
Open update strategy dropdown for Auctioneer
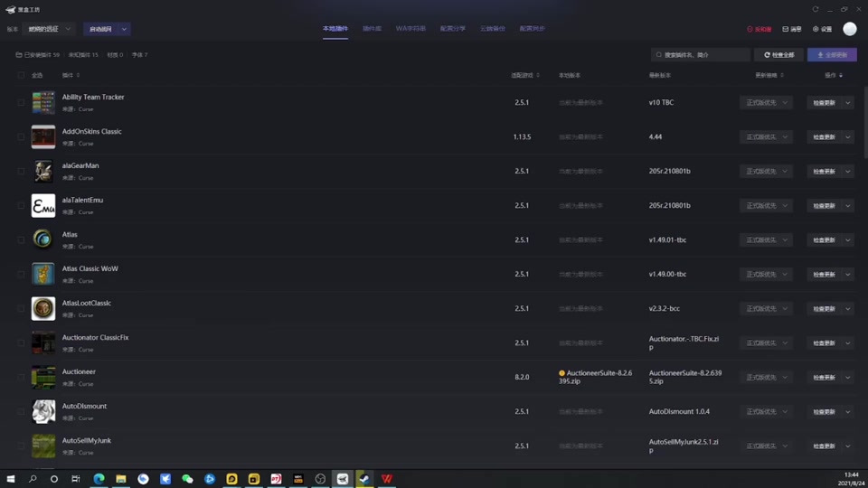coord(766,377)
